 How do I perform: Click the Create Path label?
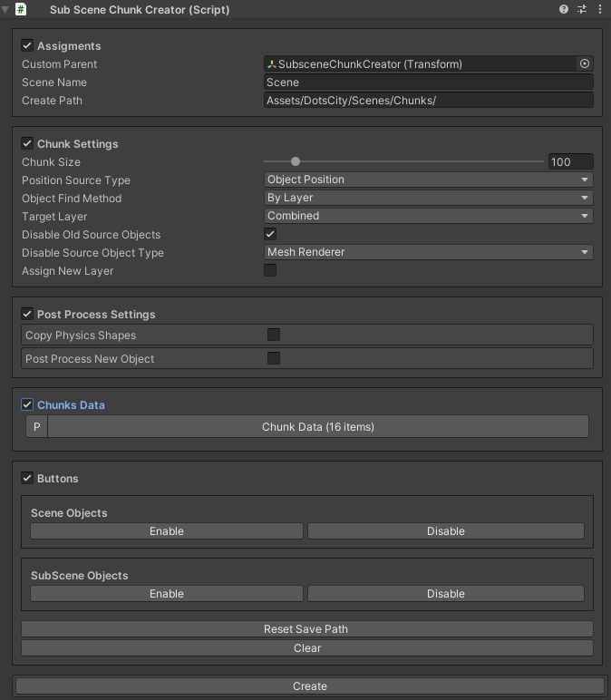(52, 101)
